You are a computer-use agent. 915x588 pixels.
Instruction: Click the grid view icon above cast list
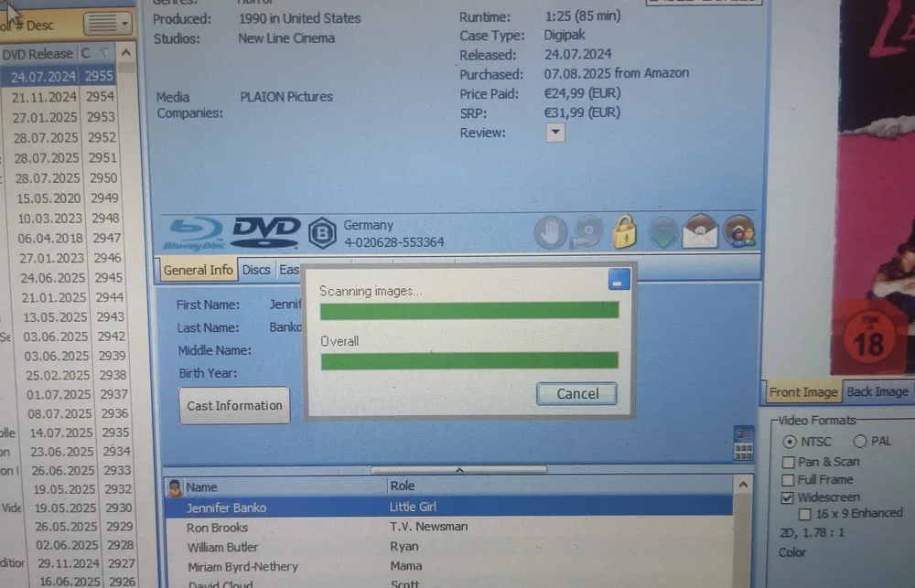coord(743,443)
